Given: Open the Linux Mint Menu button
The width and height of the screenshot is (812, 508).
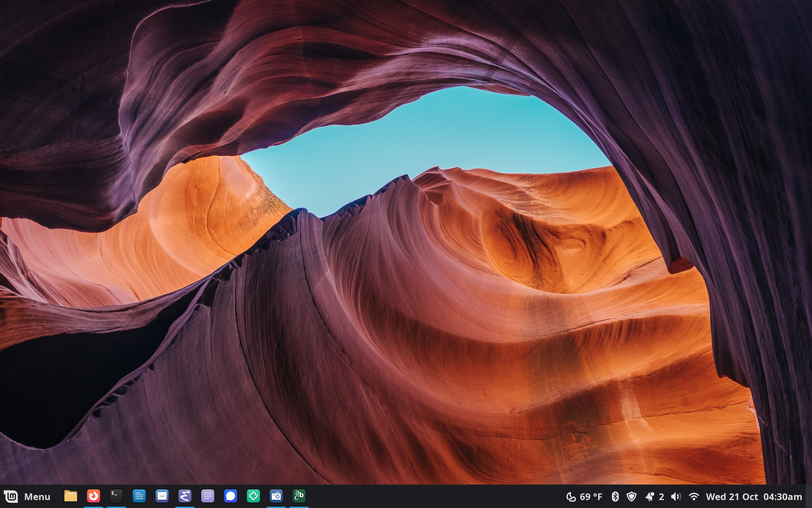Looking at the screenshot, I should pyautogui.click(x=27, y=496).
